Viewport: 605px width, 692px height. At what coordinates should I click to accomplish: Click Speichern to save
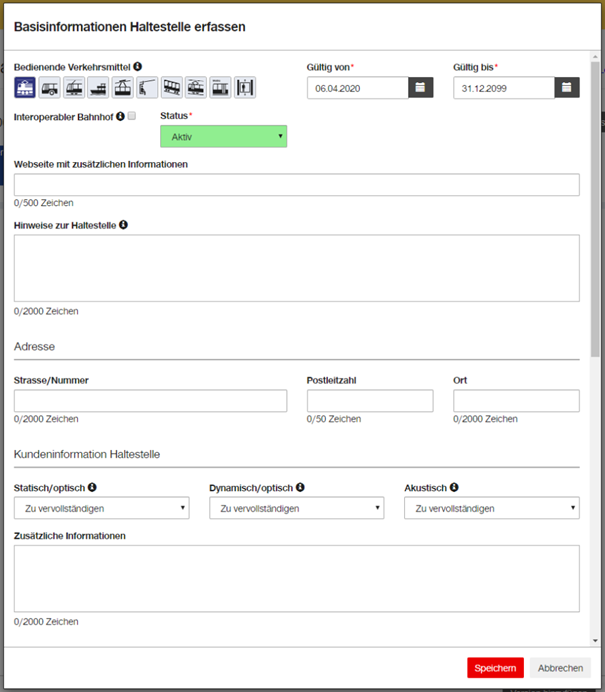[x=496, y=668]
